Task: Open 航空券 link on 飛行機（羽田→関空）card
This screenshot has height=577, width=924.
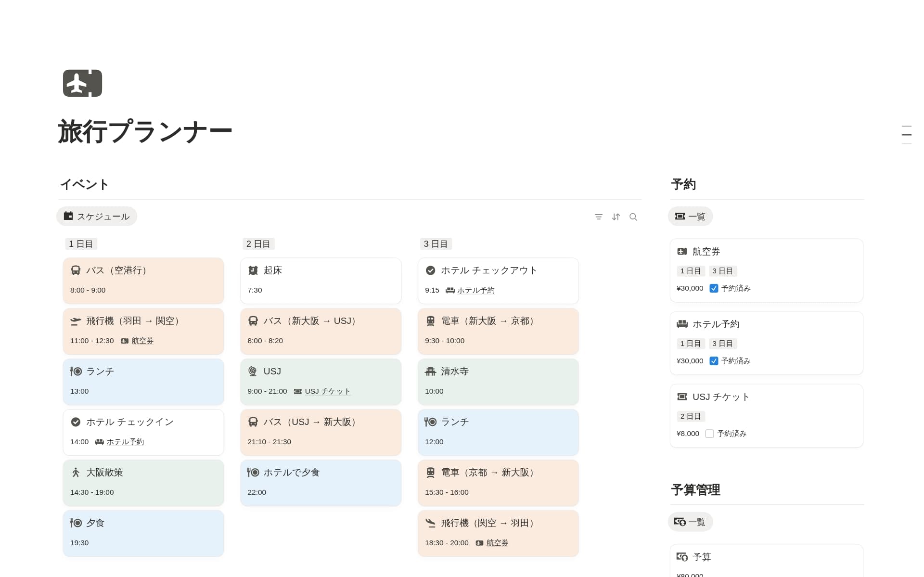Action: [x=142, y=341]
